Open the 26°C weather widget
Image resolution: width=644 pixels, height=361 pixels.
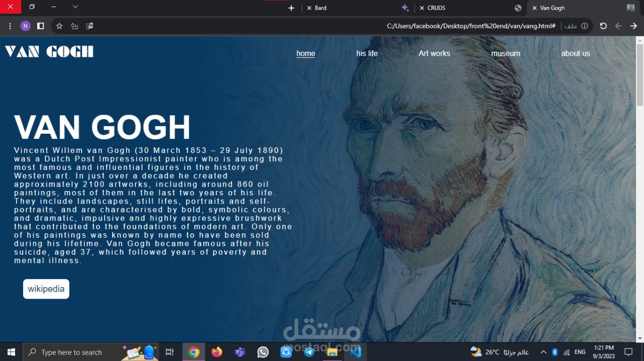[500, 352]
